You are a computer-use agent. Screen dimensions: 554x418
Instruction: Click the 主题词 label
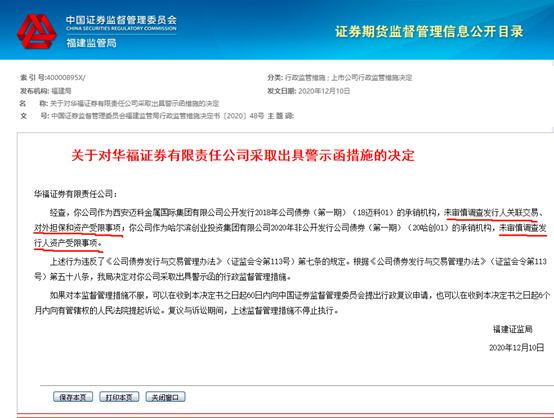(x=281, y=116)
